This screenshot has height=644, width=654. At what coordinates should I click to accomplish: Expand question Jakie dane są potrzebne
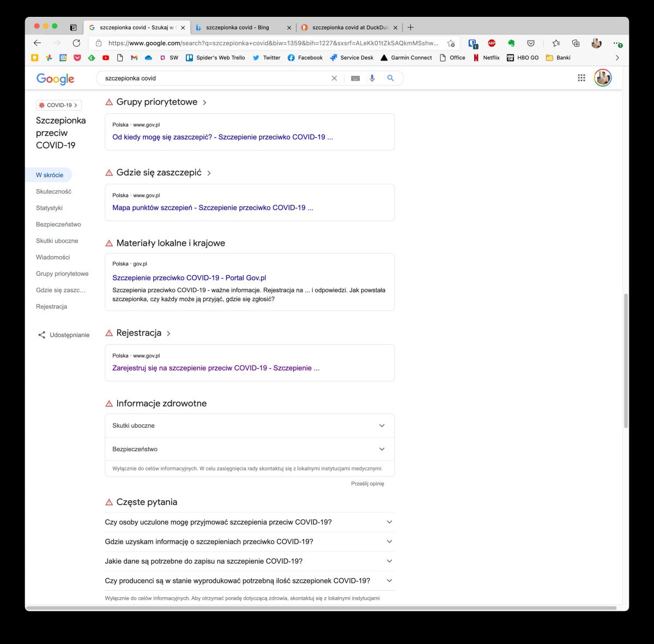point(250,561)
